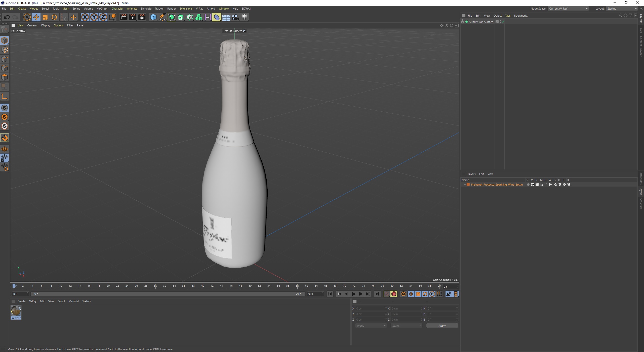Add a Cube primitive object
Screen dimensions: 644x352
(x=153, y=17)
